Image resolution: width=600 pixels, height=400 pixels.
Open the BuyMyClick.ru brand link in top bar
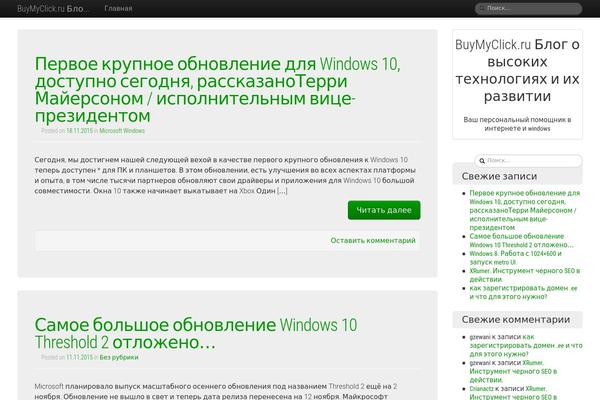[53, 8]
